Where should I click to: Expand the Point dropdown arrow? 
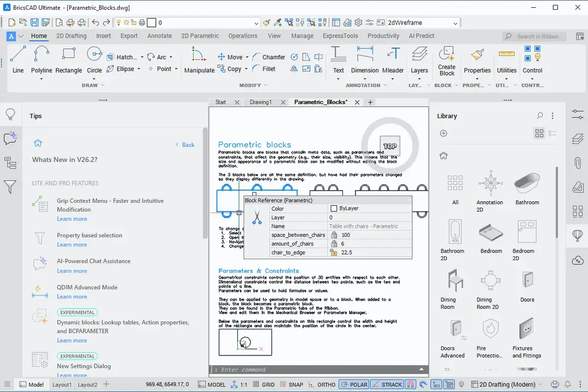click(176, 69)
